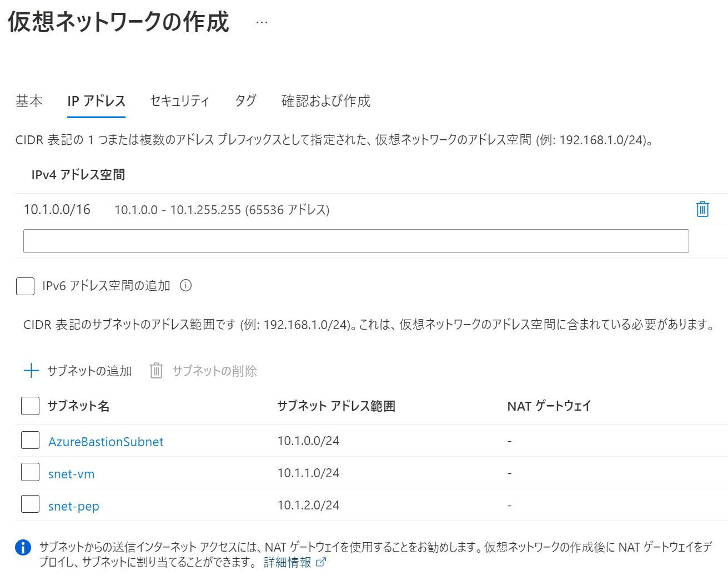The image size is (728, 581).
Task: Open the snet-pep subnet link
Action: point(73,506)
